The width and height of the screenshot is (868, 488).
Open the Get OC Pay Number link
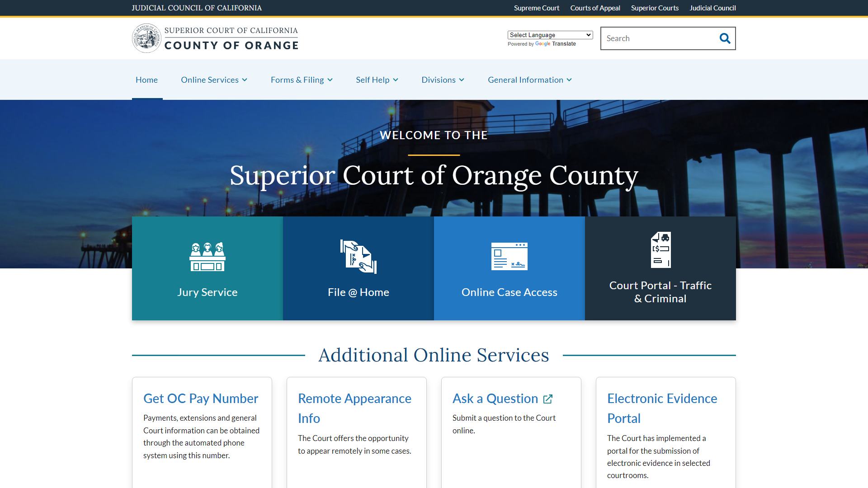(201, 399)
